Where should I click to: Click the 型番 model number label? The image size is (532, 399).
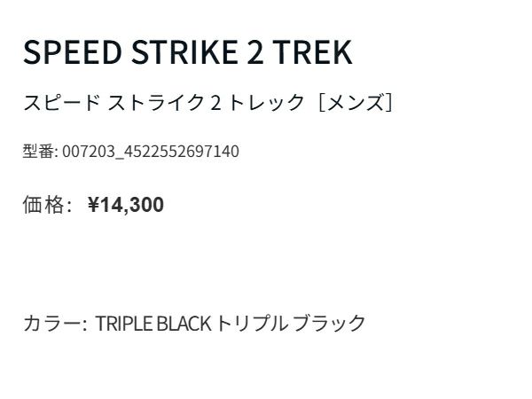point(38,152)
